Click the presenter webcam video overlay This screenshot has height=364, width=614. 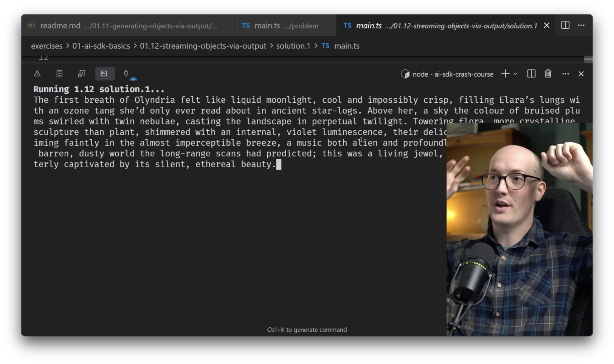pyautogui.click(x=519, y=229)
